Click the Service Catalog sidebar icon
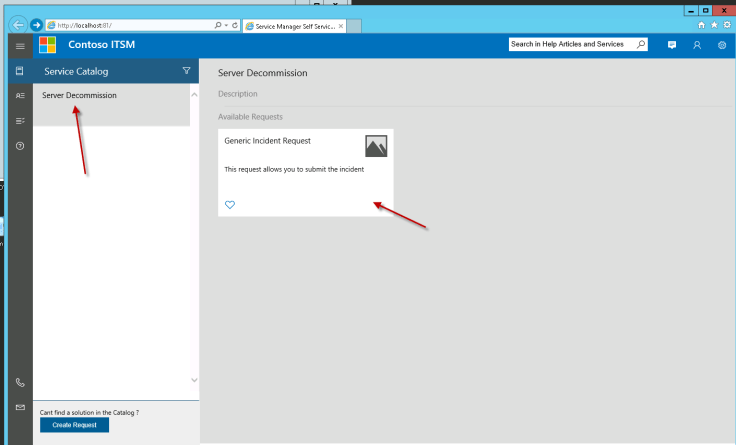 pyautogui.click(x=19, y=71)
